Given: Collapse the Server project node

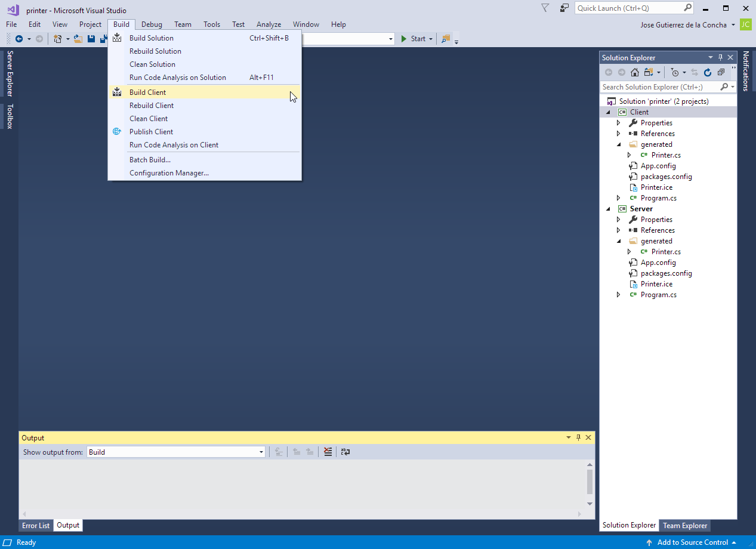Looking at the screenshot, I should tap(608, 209).
